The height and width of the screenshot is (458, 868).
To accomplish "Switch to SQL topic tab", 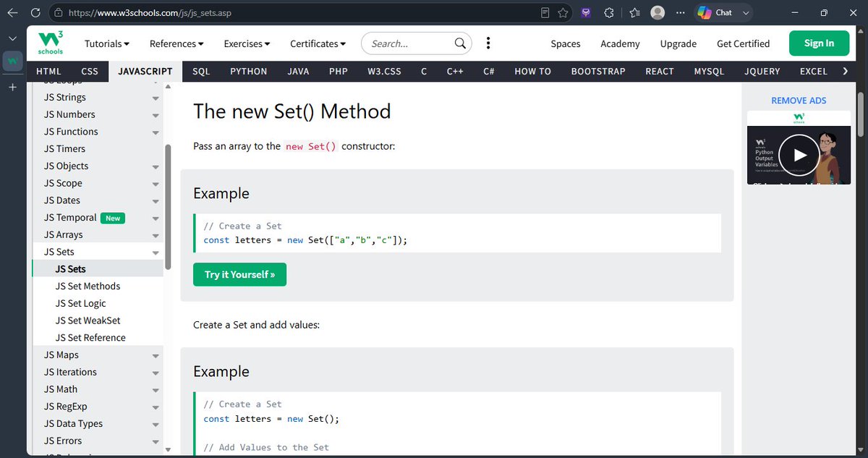I will pos(201,71).
